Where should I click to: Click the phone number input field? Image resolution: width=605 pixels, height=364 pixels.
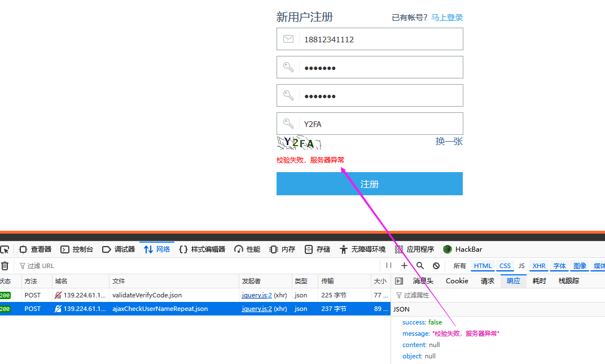[378, 40]
